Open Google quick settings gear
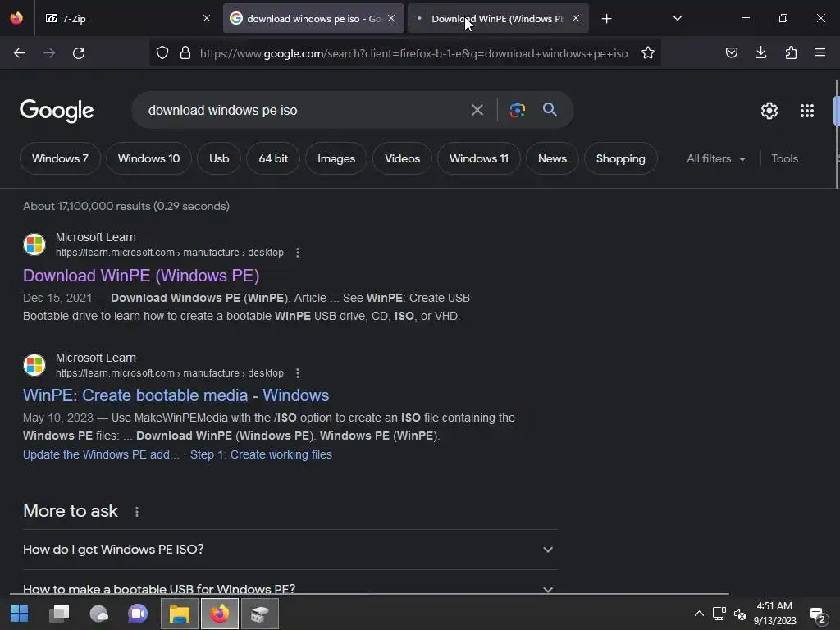Viewport: 840px width, 630px height. click(769, 111)
